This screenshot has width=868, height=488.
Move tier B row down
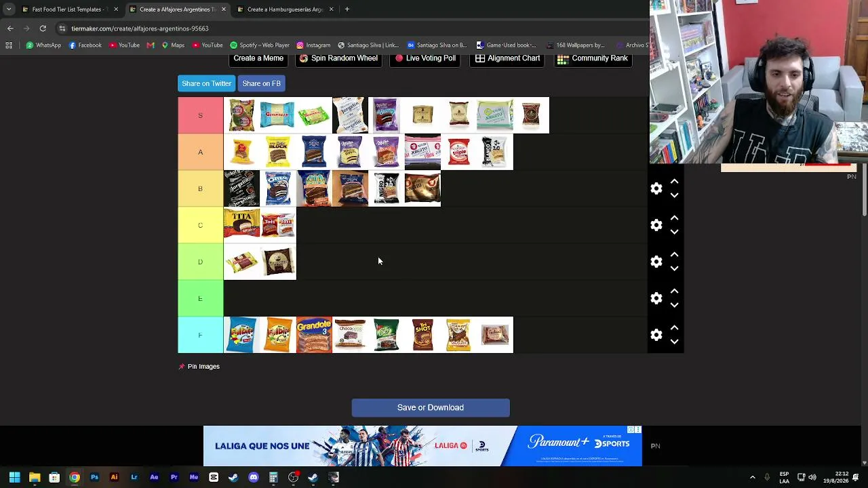pyautogui.click(x=674, y=195)
